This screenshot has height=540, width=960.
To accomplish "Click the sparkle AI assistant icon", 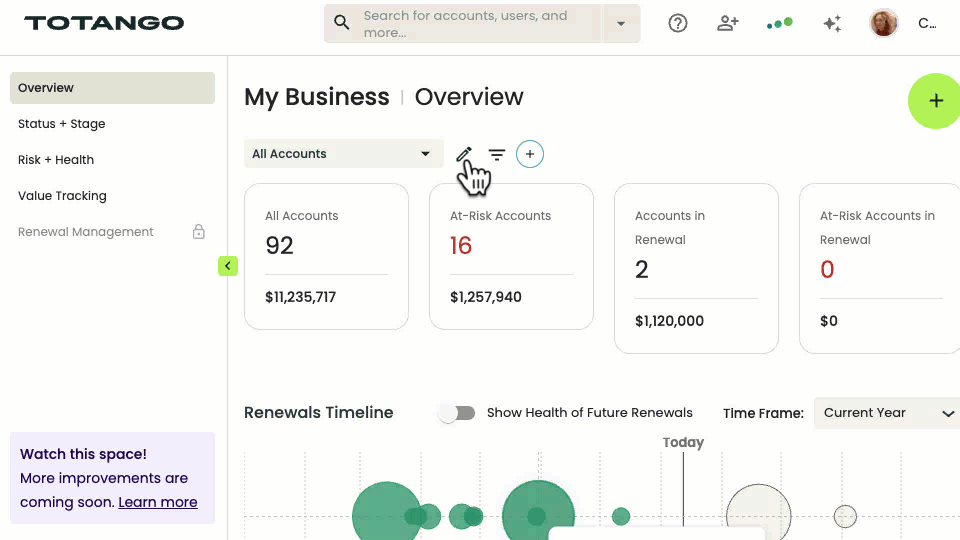I will 832,23.
